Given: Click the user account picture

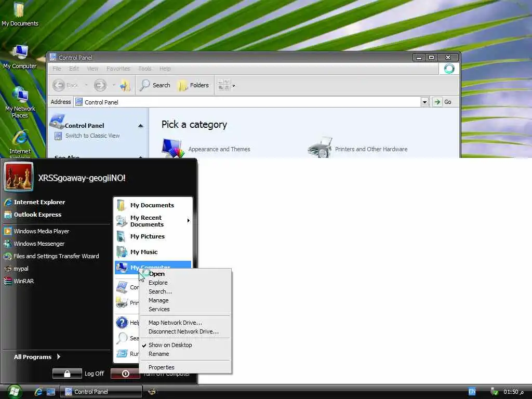Looking at the screenshot, I should point(19,177).
